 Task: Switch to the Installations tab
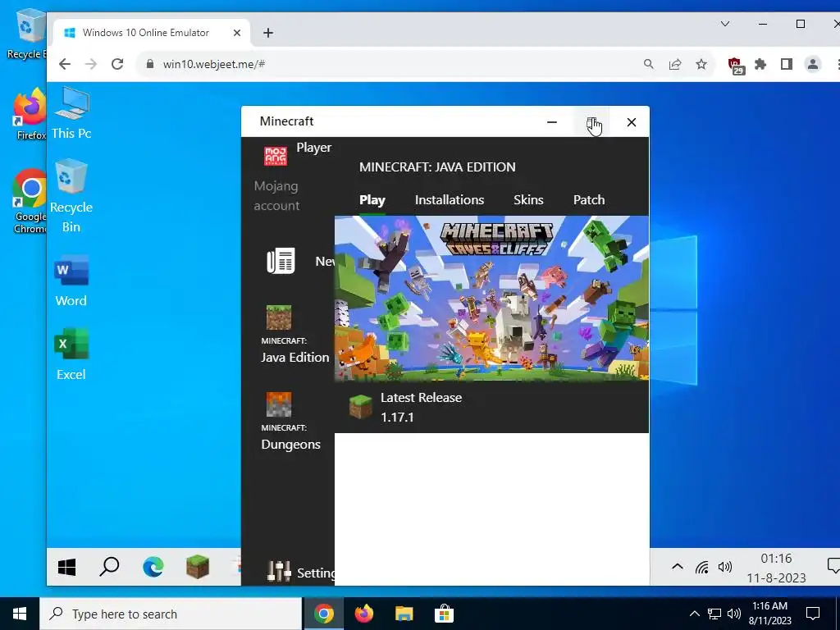point(450,200)
